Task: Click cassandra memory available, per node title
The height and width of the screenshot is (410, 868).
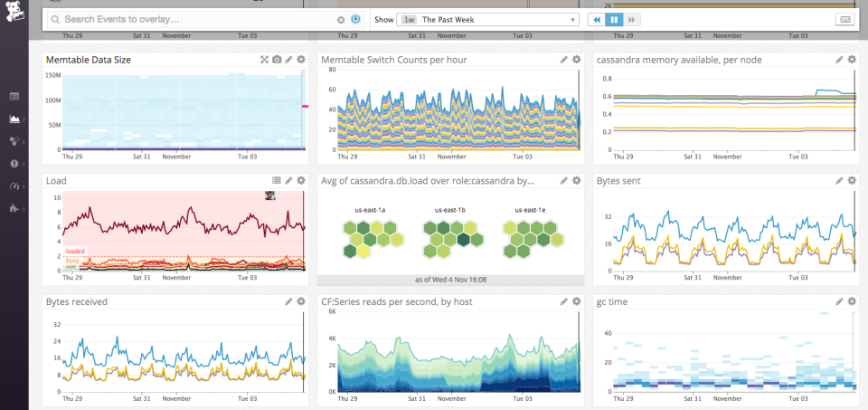Action: coord(679,60)
